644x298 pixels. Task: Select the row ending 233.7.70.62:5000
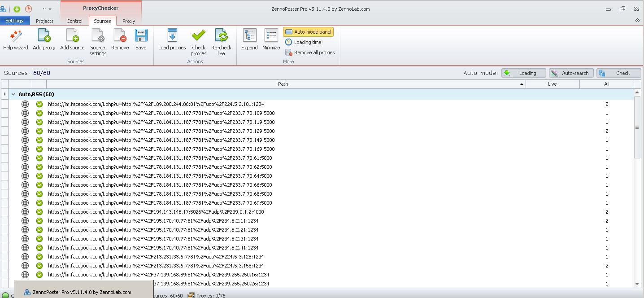321,167
